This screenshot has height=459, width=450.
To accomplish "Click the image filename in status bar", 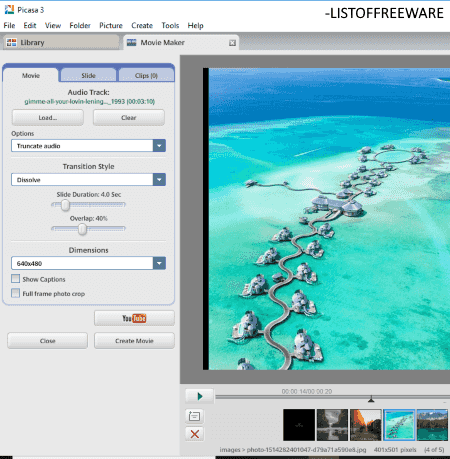I will click(306, 450).
